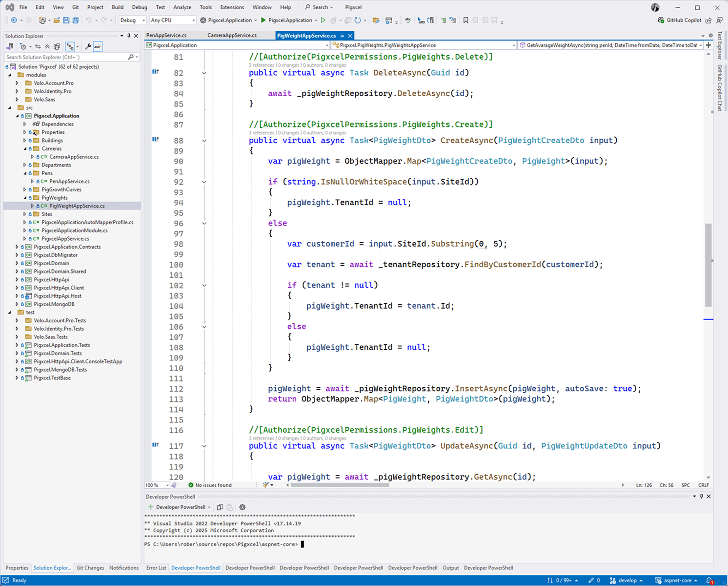Image resolution: width=728 pixels, height=586 pixels.
Task: Click the editor horizontal scrollbar thumb
Action: (x=340, y=485)
